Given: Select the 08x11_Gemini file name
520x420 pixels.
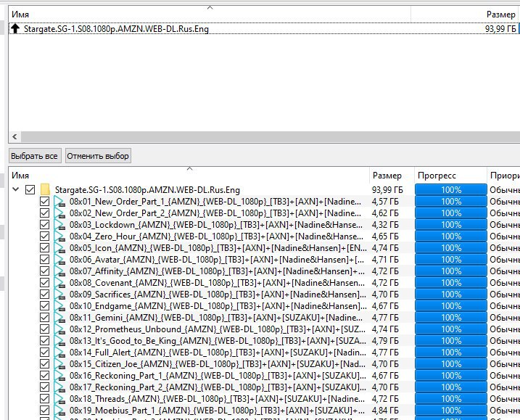Looking at the screenshot, I should [x=216, y=318].
